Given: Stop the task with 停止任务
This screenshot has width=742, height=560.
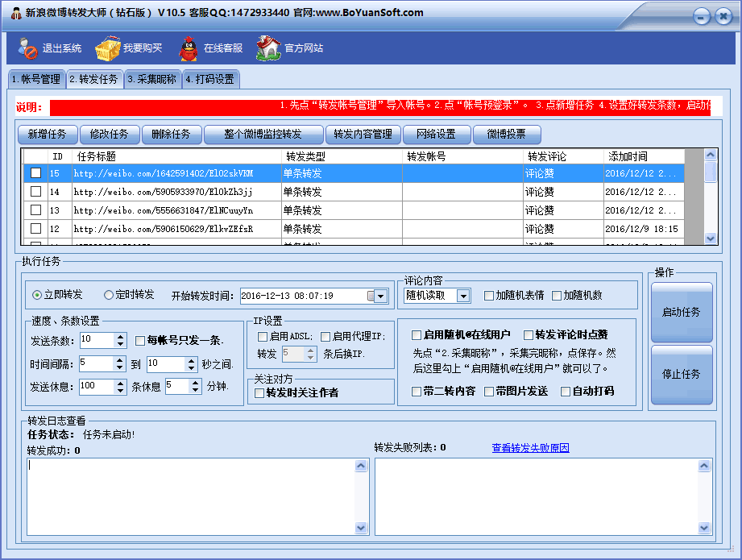Looking at the screenshot, I should tap(682, 374).
